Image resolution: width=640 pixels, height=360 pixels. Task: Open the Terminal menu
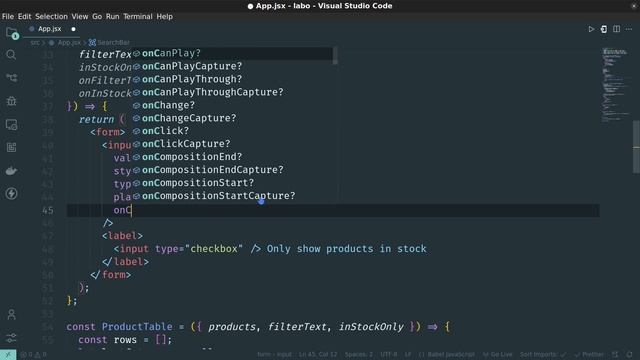(x=138, y=16)
